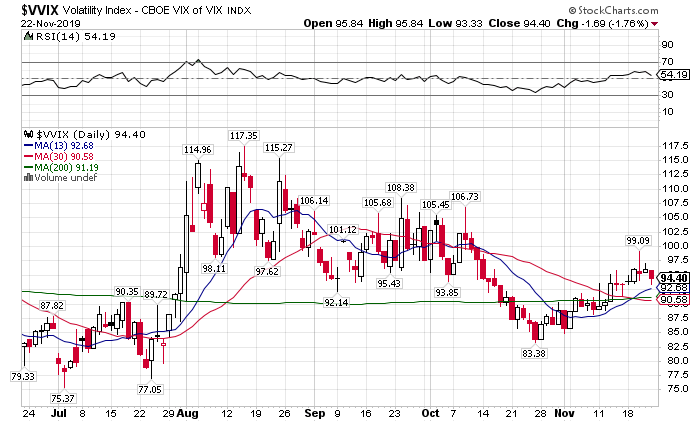This screenshot has width=698, height=424.
Task: Click the 22-Nov-2019 date label
Action: (50, 24)
